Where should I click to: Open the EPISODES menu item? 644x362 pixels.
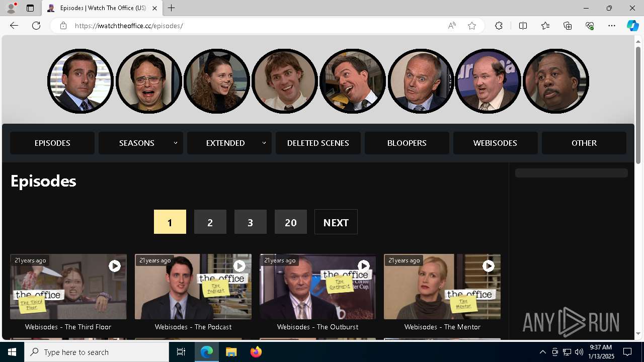[52, 143]
